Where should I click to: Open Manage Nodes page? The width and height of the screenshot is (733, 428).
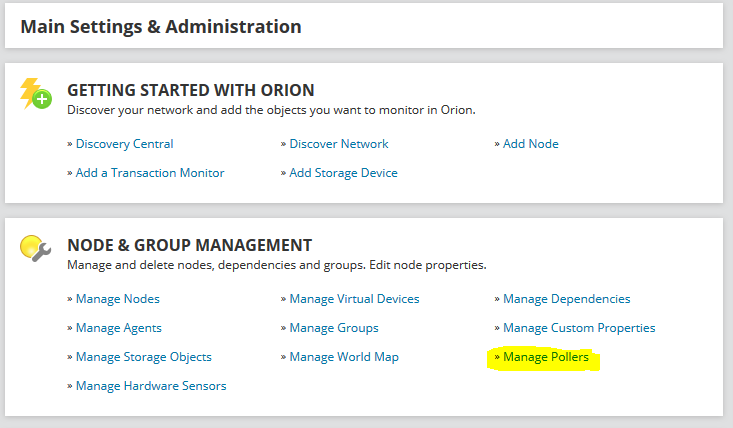pos(118,299)
